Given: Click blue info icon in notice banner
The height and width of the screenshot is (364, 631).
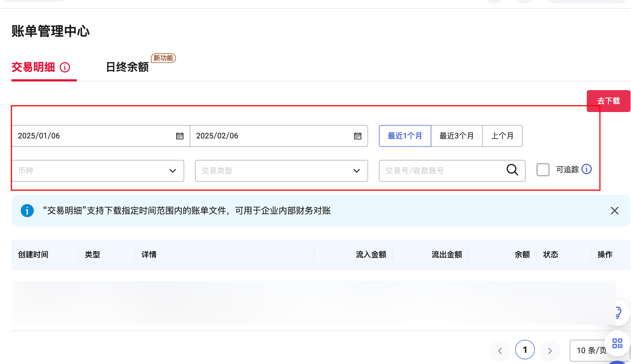Looking at the screenshot, I should coord(27,211).
